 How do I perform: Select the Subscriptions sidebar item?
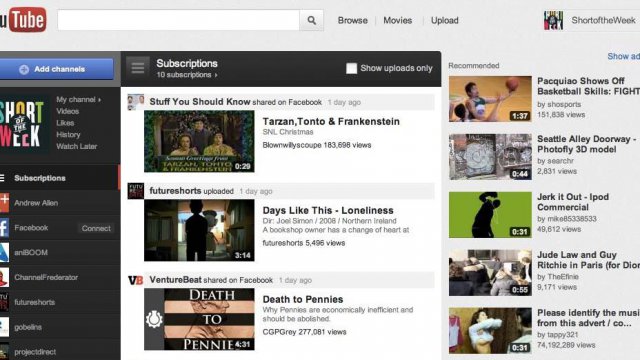(x=59, y=178)
